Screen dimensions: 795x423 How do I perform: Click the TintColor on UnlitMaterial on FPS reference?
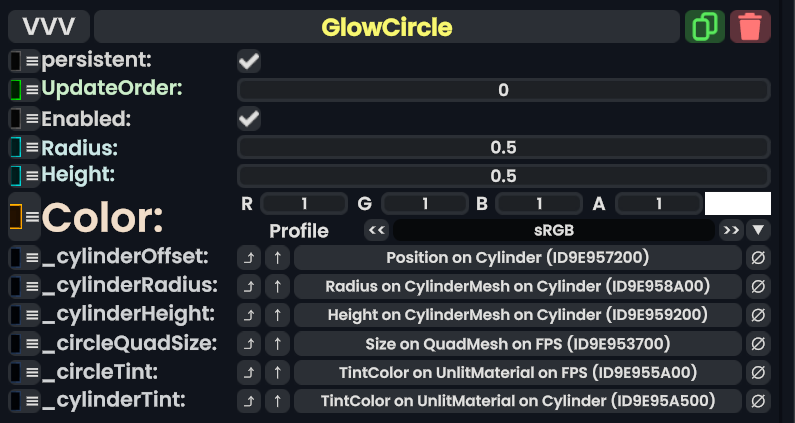518,373
